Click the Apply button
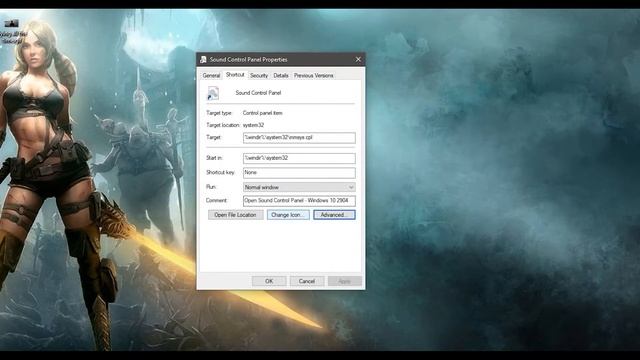This screenshot has height=360, width=640. pyautogui.click(x=344, y=281)
